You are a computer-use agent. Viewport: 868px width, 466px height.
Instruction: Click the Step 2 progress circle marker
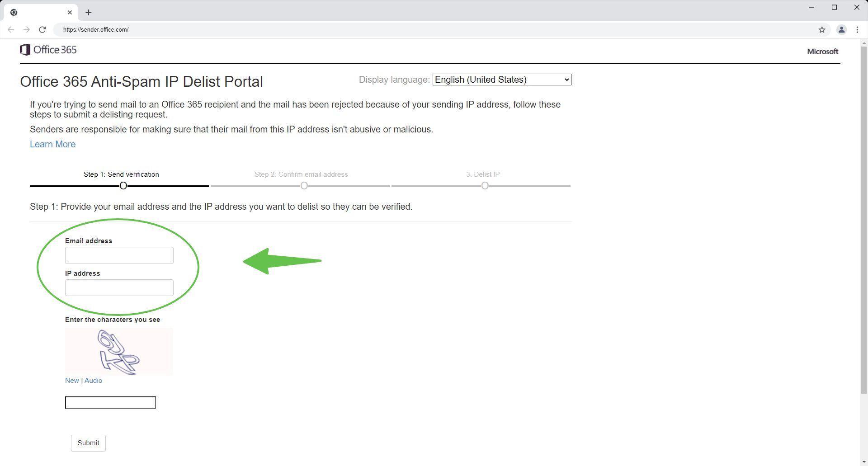[x=304, y=186]
